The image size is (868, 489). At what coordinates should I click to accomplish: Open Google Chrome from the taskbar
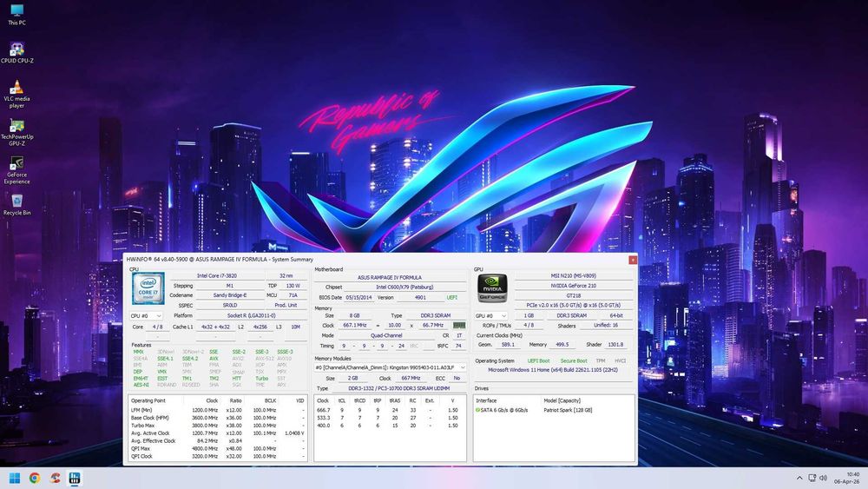[x=35, y=478]
